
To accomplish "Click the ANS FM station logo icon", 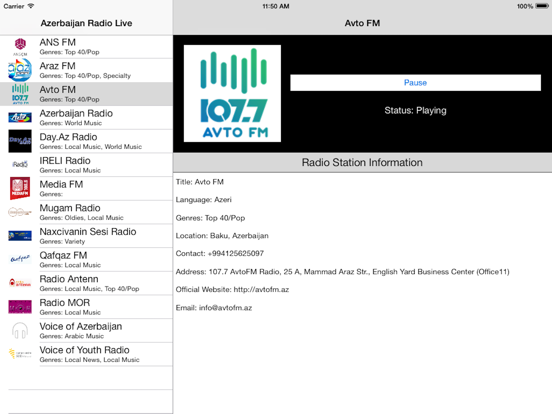I will point(20,46).
